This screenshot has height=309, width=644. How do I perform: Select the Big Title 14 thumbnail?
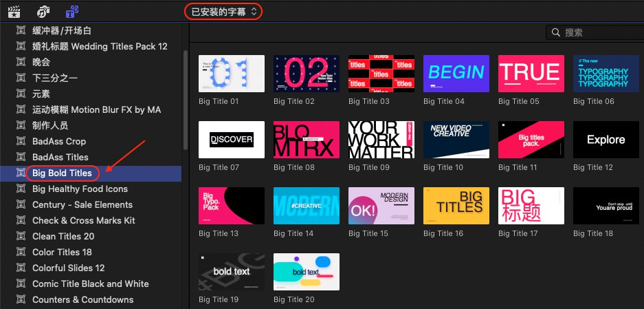[x=307, y=206]
